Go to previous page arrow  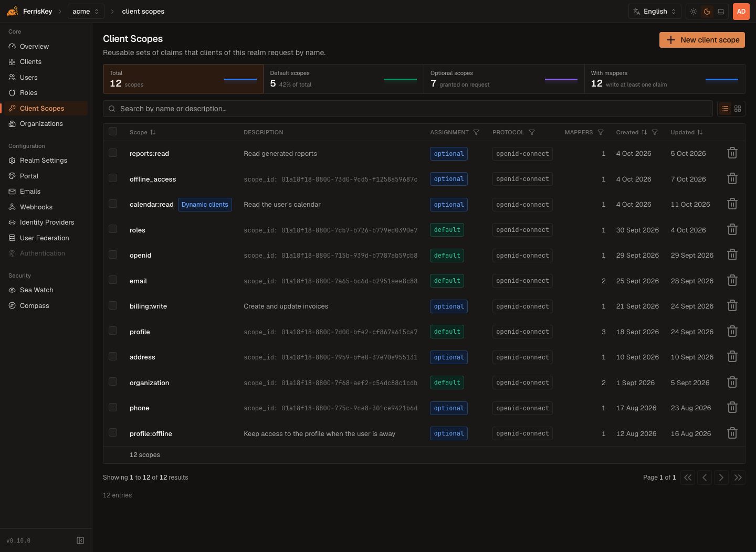705,477
